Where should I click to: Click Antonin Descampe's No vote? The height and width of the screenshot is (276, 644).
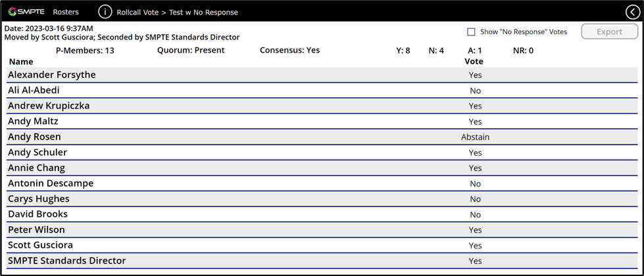coord(475,184)
